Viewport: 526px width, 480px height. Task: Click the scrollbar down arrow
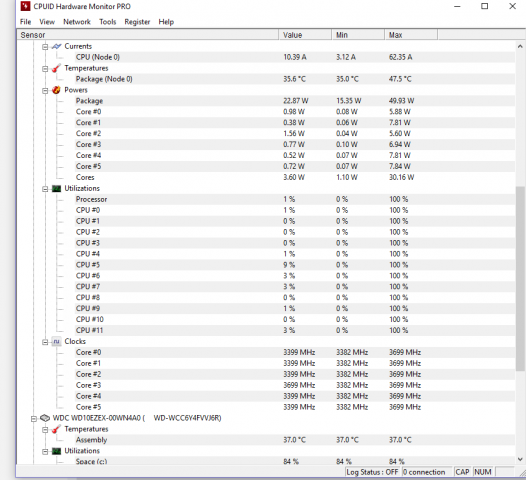pyautogui.click(x=520, y=459)
